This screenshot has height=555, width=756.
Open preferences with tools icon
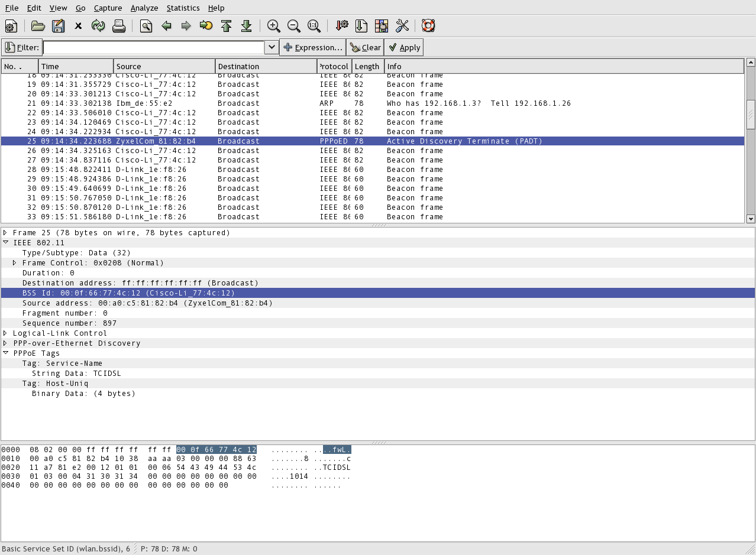[402, 26]
